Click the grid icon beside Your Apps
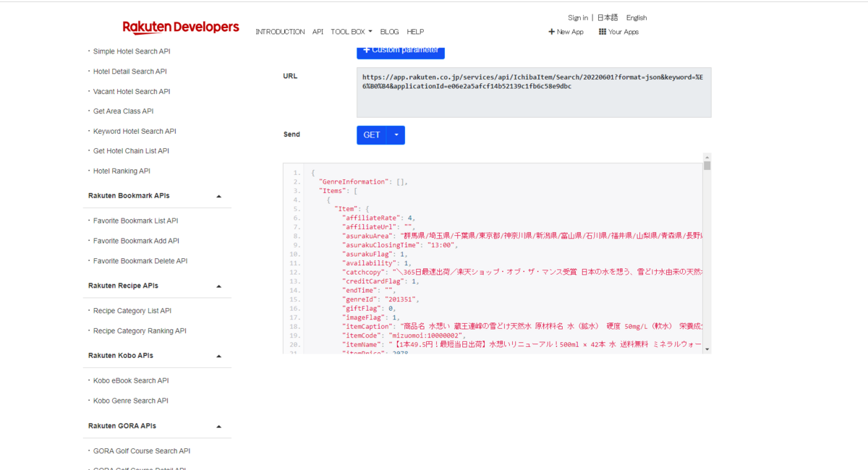Viewport: 868px width, 470px height. point(603,32)
